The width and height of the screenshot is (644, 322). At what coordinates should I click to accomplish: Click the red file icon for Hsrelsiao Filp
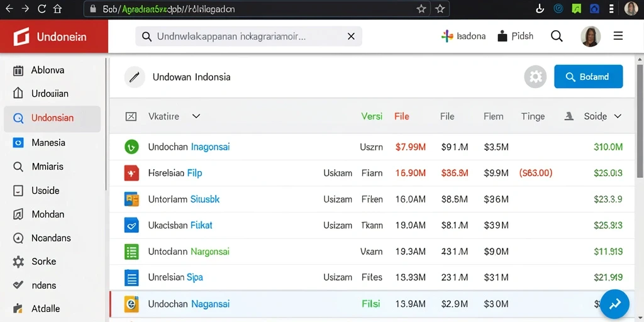click(x=131, y=173)
